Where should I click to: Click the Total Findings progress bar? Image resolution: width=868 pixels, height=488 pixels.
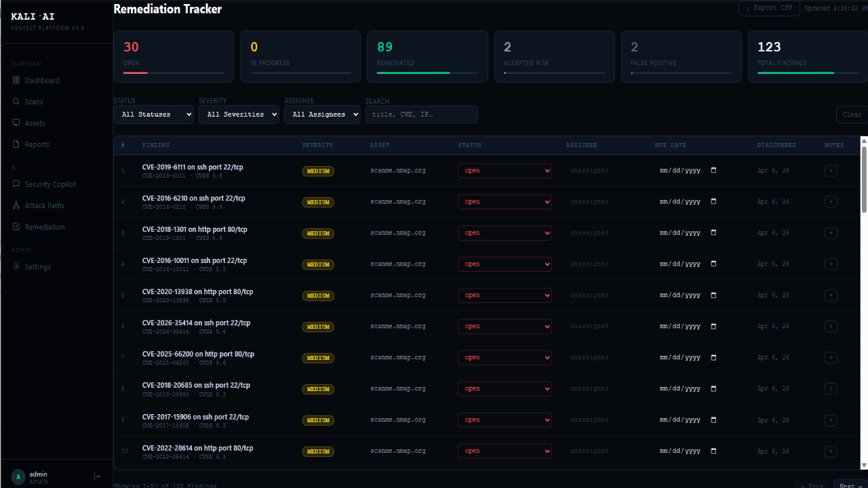pos(808,73)
